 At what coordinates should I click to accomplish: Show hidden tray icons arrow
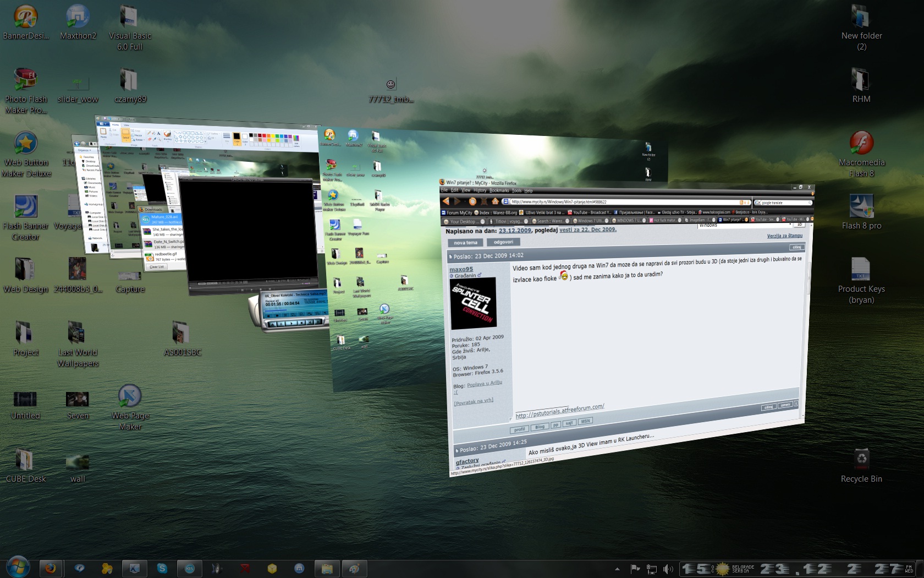[617, 569]
